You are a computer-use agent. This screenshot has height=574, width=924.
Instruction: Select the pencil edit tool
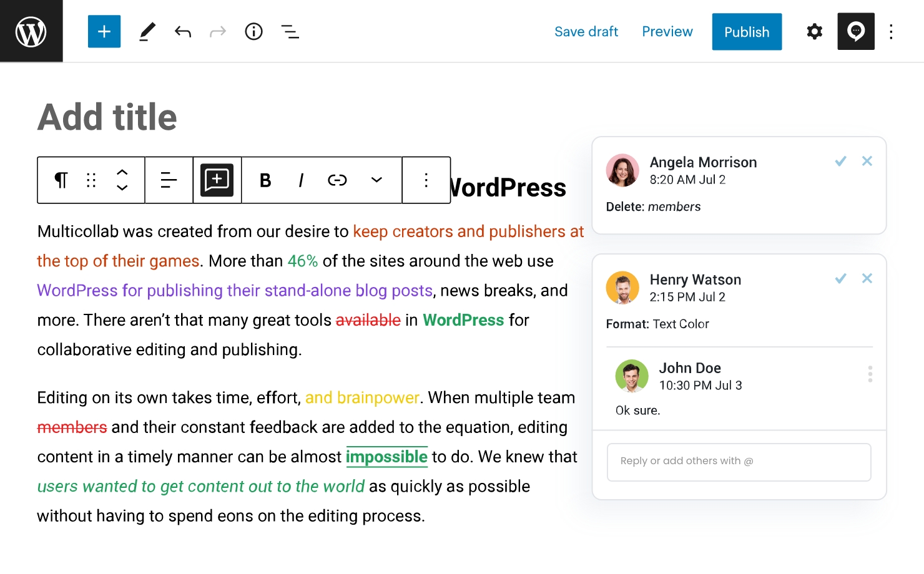click(147, 31)
